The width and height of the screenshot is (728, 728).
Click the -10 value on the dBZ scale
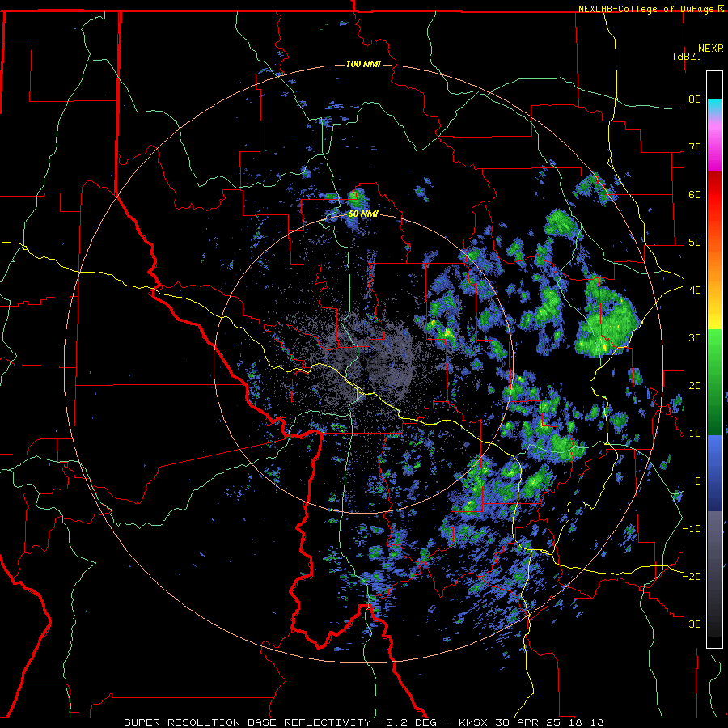point(692,528)
